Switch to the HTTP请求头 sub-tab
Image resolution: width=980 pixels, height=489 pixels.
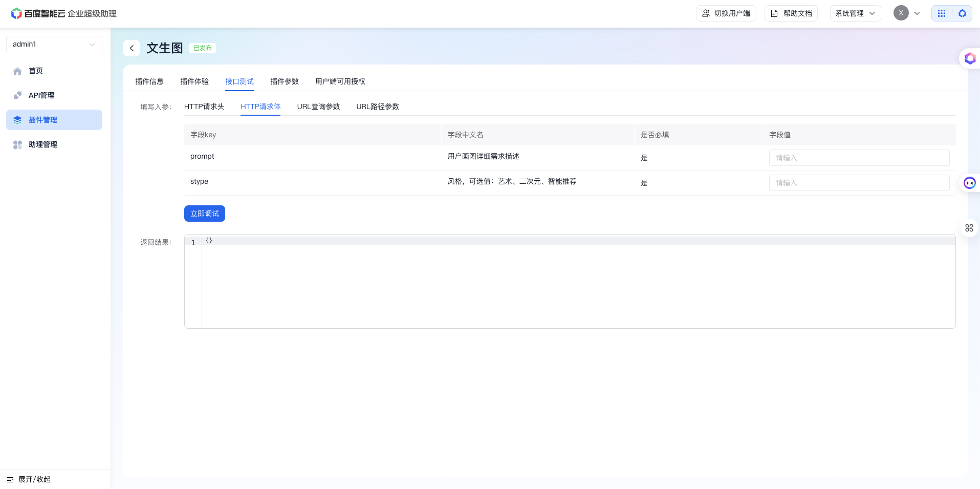pyautogui.click(x=204, y=107)
